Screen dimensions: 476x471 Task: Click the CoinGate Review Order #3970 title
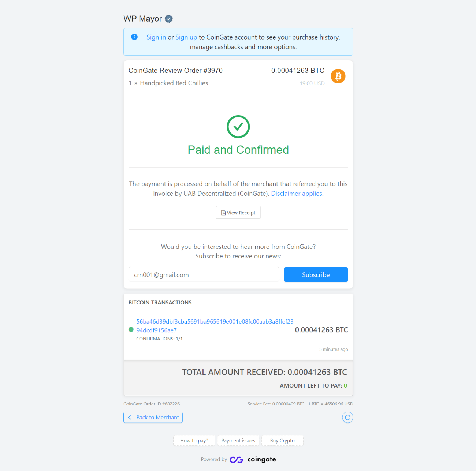coord(175,71)
